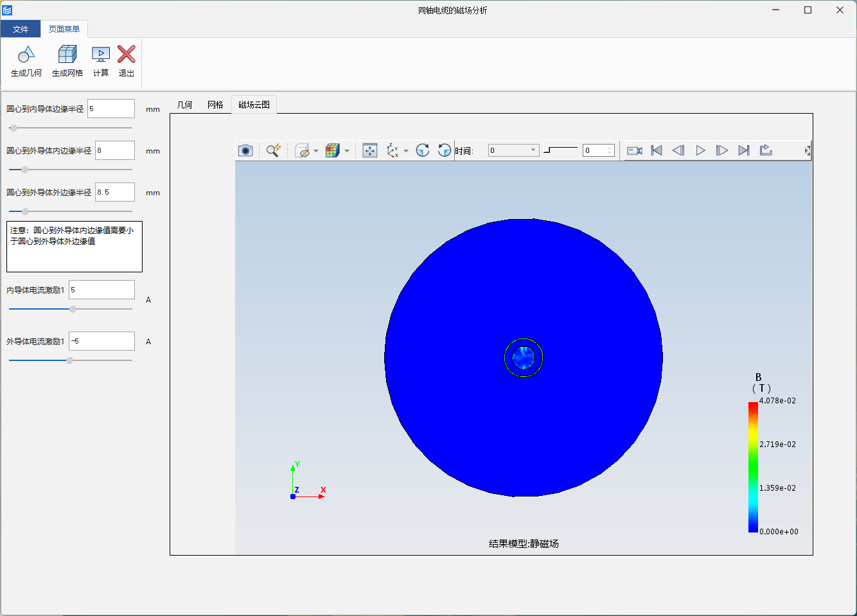Click the frame number spinner arrows
This screenshot has width=857, height=616.
tap(610, 150)
